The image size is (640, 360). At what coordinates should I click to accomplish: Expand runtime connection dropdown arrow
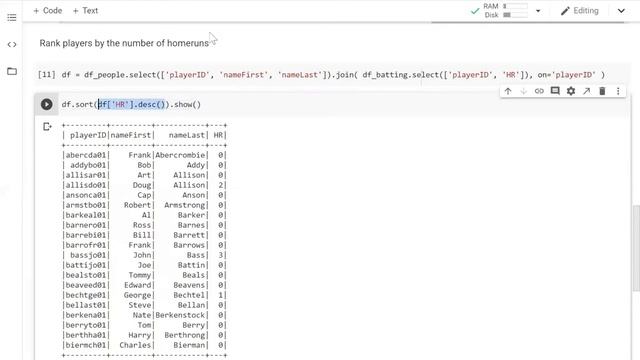(x=538, y=11)
